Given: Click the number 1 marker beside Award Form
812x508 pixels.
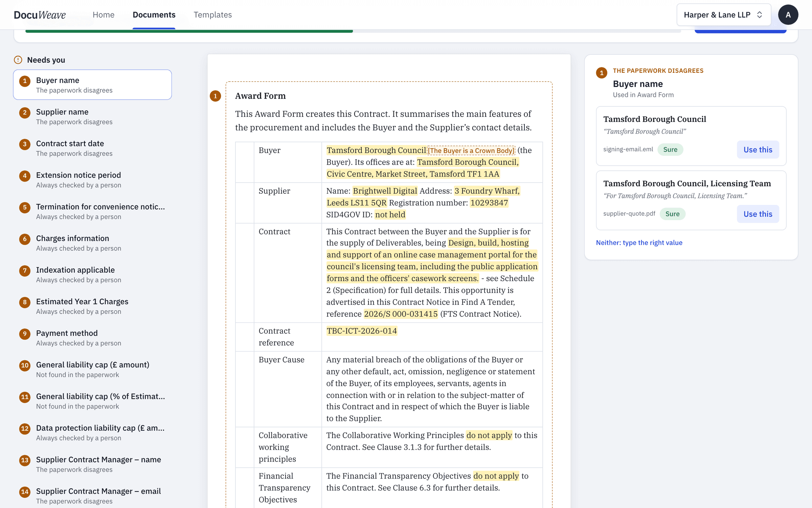Looking at the screenshot, I should (x=215, y=96).
